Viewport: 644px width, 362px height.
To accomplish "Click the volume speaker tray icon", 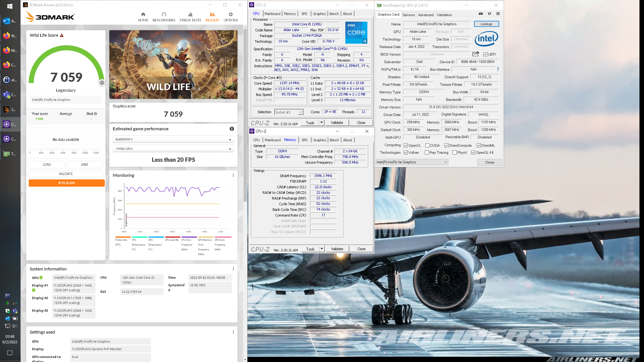I will point(15,326).
